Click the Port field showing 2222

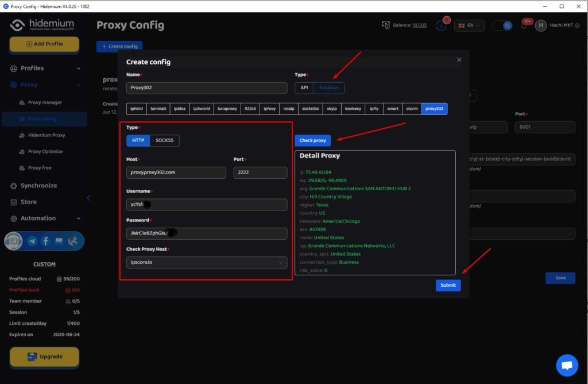coord(260,172)
